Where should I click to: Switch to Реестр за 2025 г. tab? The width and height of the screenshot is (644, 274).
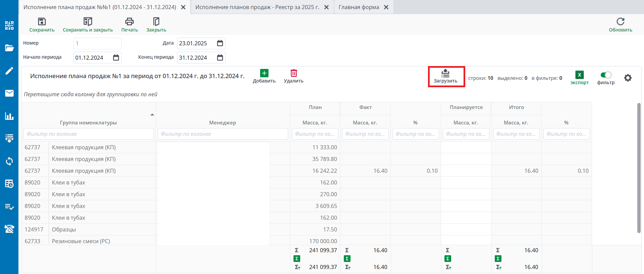coord(257,7)
